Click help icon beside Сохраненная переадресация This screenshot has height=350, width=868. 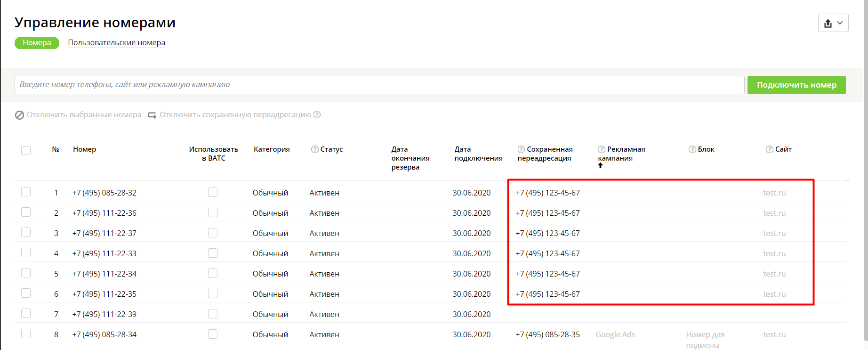coord(521,149)
